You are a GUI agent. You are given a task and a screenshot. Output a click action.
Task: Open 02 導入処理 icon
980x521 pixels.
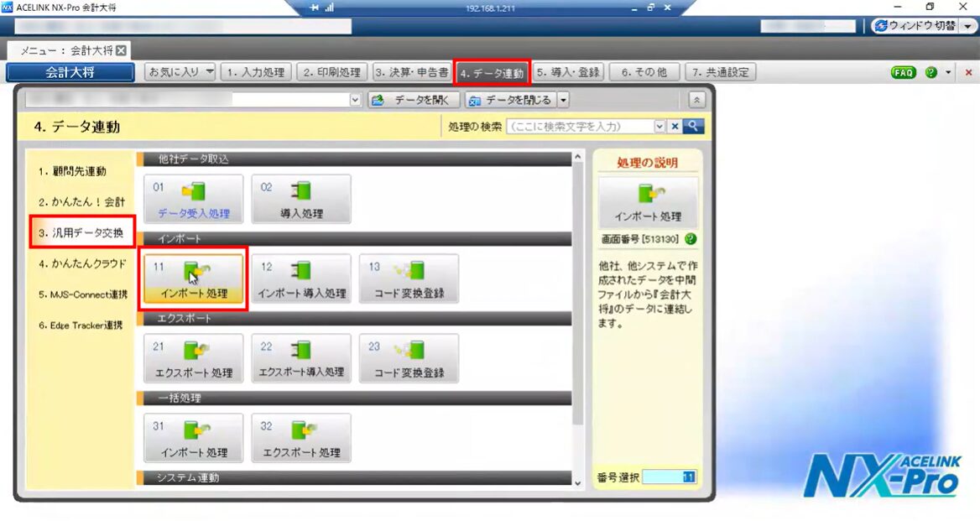point(301,199)
